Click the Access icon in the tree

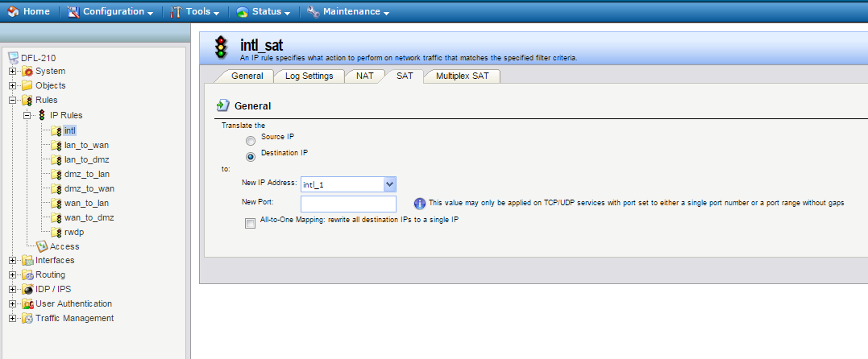click(x=42, y=246)
